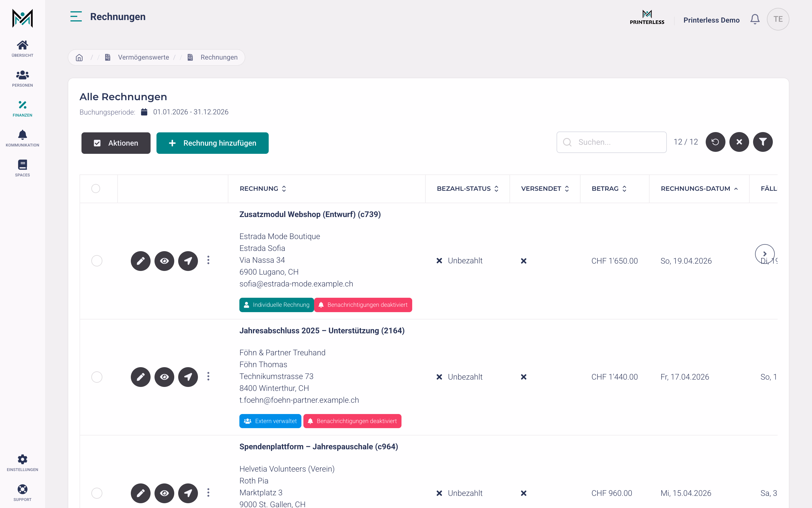The image size is (812, 508).
Task: Click the Individuelle Rechnung badge
Action: coord(277,305)
